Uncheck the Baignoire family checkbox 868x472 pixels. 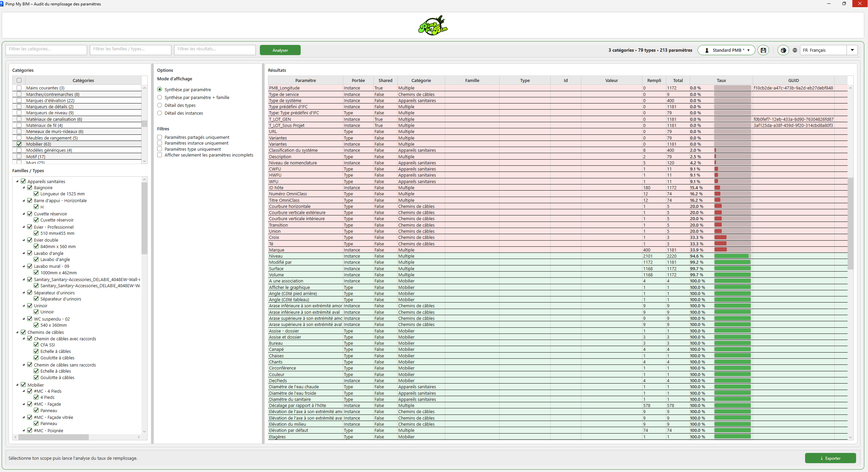coord(30,188)
